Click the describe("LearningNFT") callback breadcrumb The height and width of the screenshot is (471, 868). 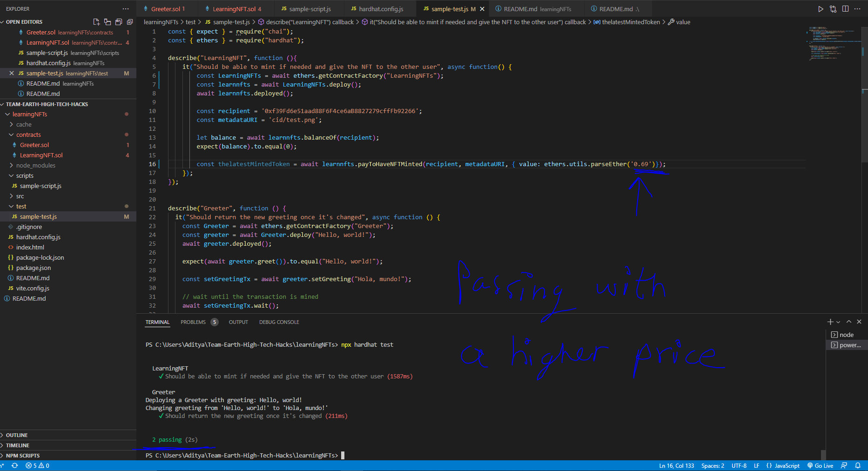pyautogui.click(x=306, y=22)
